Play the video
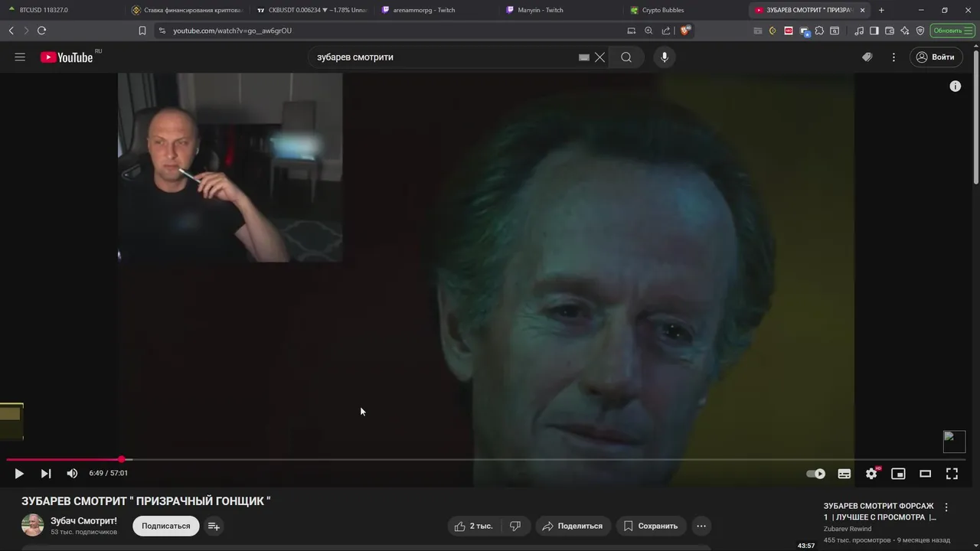The image size is (980, 551). pos(19,474)
